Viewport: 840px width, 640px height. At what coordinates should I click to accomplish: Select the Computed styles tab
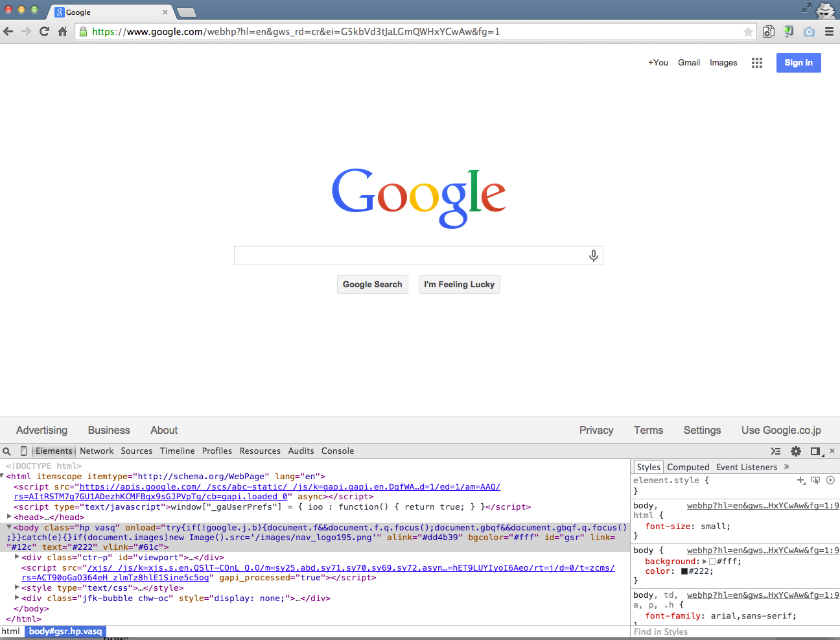[688, 467]
